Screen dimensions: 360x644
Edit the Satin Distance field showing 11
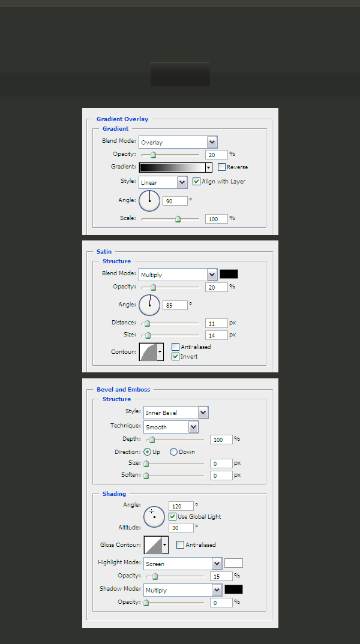coord(216,323)
